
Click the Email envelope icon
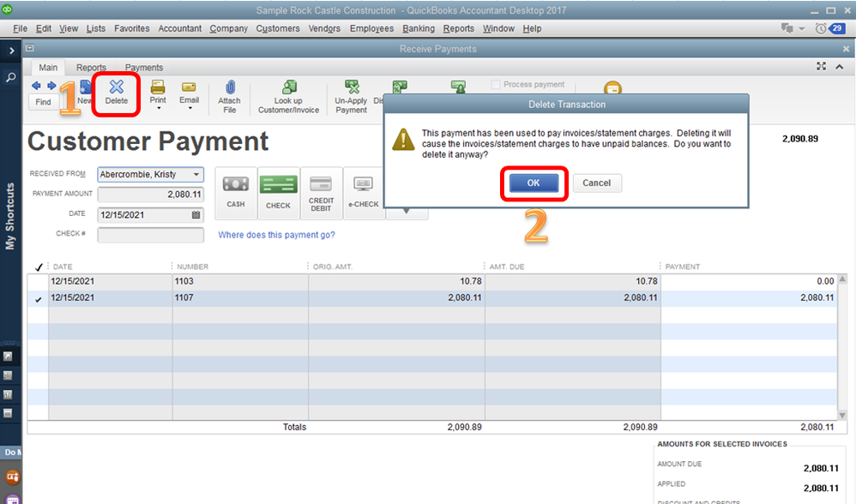click(x=189, y=87)
